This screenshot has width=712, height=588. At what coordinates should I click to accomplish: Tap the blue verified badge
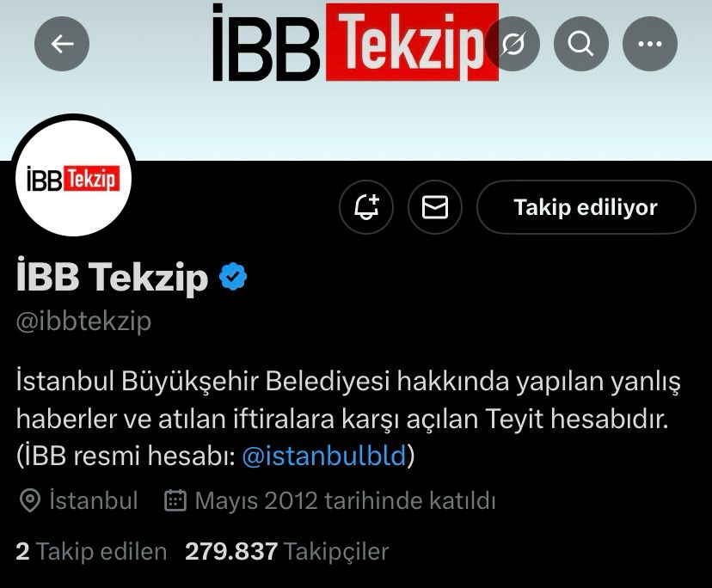[x=233, y=276]
